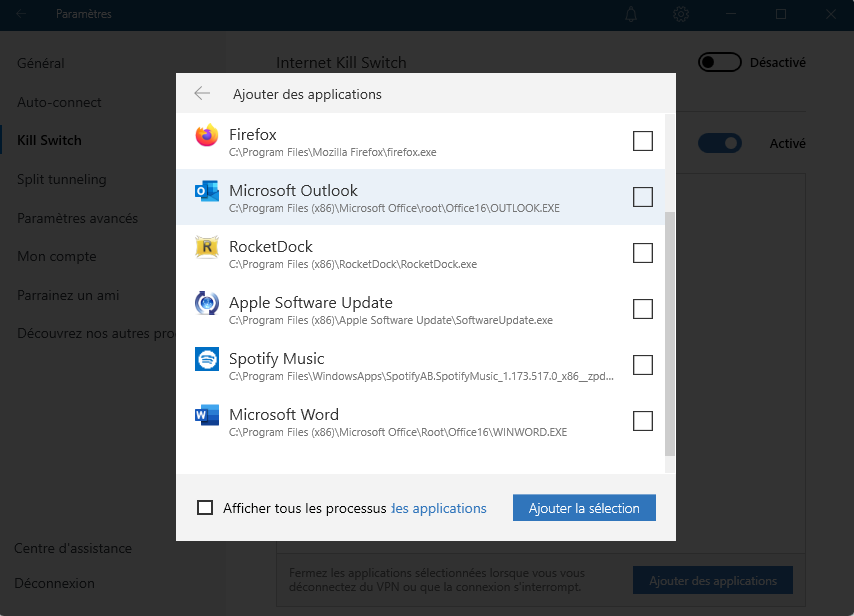Click Déconnexion in sidebar
This screenshot has width=854, height=616.
[54, 583]
